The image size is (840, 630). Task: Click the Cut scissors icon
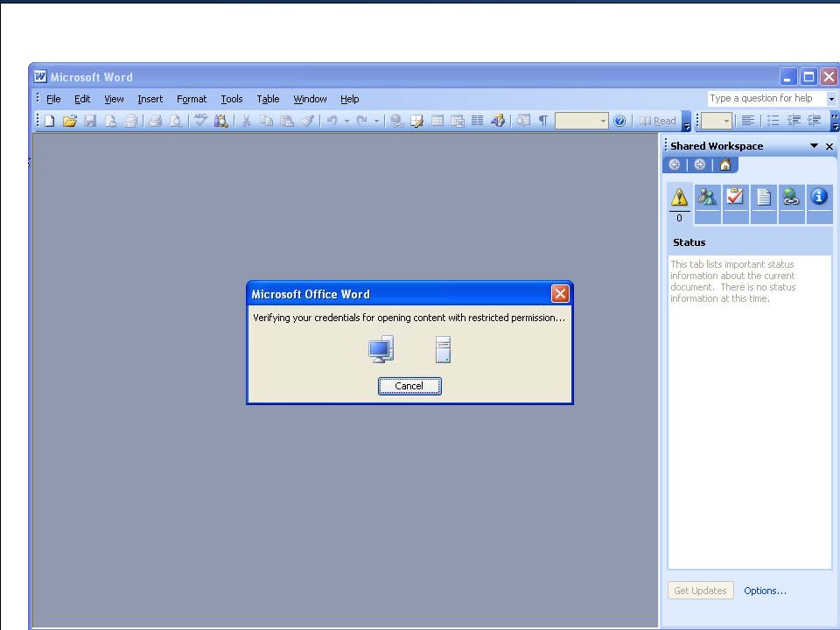click(x=246, y=121)
